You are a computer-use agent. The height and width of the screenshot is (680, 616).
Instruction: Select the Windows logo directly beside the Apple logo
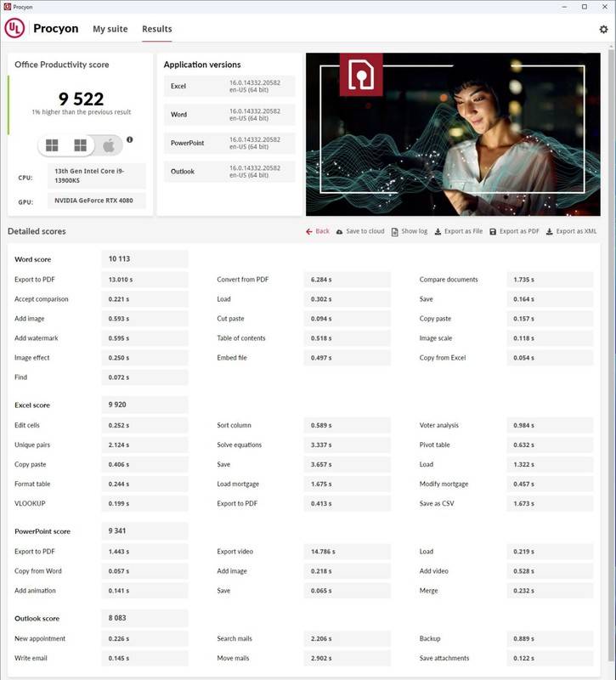pyautogui.click(x=80, y=145)
